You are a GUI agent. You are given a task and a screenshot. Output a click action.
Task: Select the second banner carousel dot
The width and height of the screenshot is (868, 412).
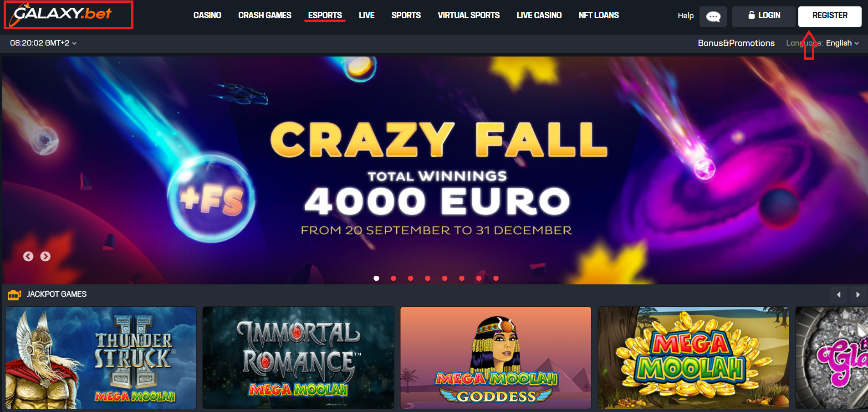click(x=393, y=278)
